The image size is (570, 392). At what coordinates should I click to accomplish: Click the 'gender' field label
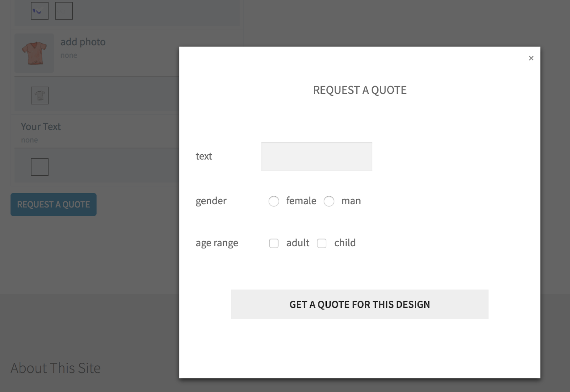[211, 201]
